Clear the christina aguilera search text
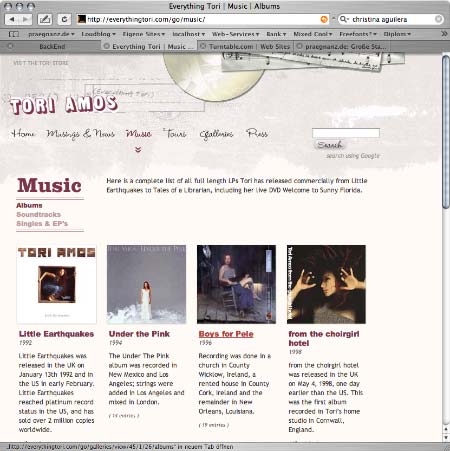Image resolution: width=450 pixels, height=451 pixels. (439, 19)
